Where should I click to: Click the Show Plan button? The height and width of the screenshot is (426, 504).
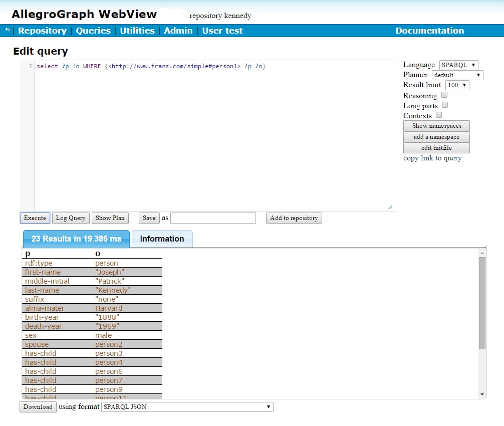tap(110, 218)
